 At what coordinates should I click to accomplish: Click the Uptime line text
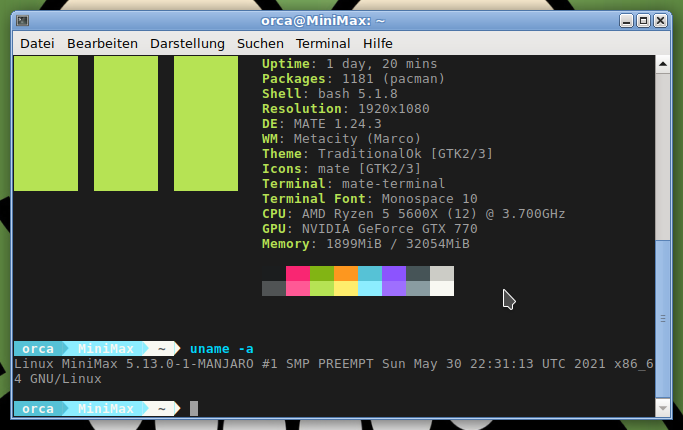[349, 64]
